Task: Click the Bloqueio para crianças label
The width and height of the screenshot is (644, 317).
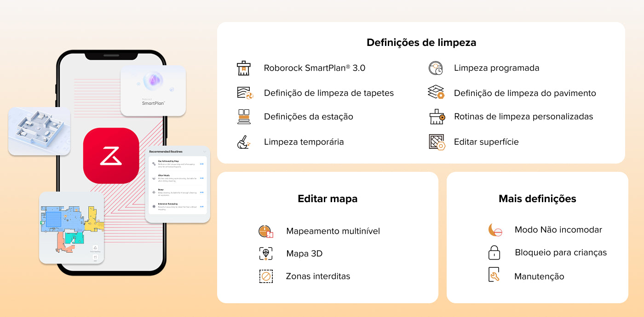Action: click(x=561, y=253)
